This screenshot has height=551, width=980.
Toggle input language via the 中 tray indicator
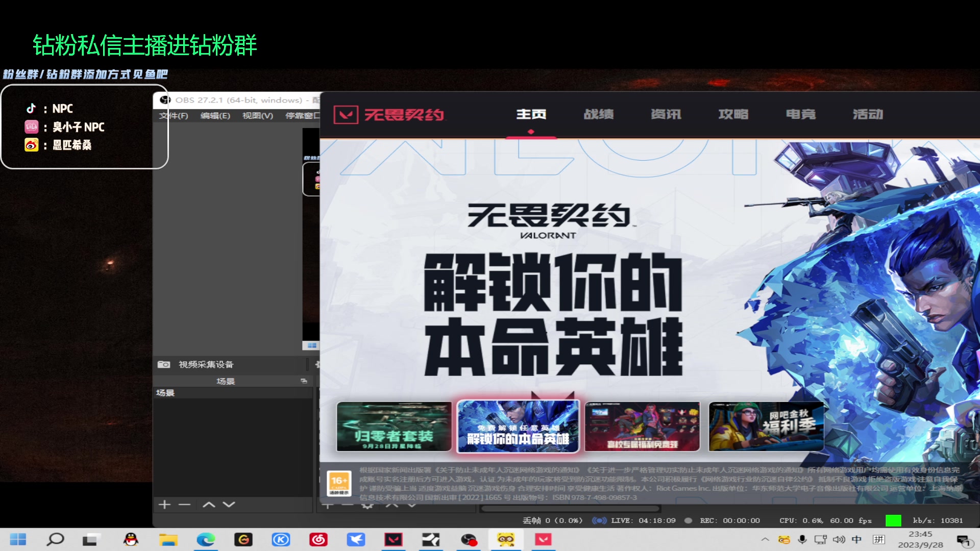[856, 539]
